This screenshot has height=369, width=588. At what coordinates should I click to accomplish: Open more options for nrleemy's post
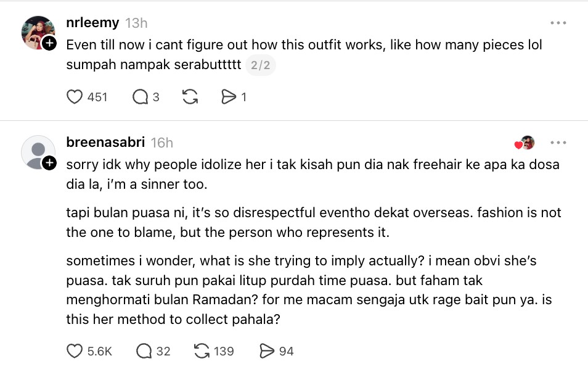[x=558, y=23]
